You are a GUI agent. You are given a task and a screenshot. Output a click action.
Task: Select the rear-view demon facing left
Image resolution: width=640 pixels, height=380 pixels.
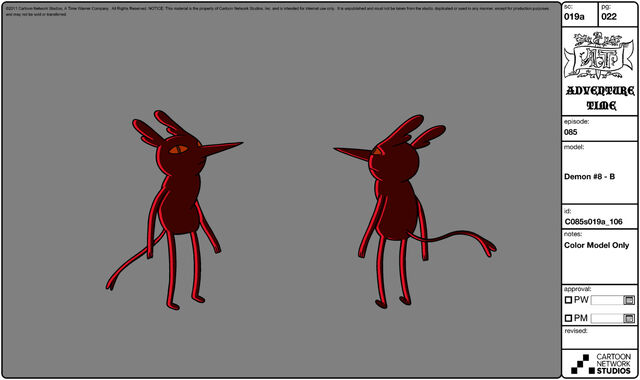415,211
